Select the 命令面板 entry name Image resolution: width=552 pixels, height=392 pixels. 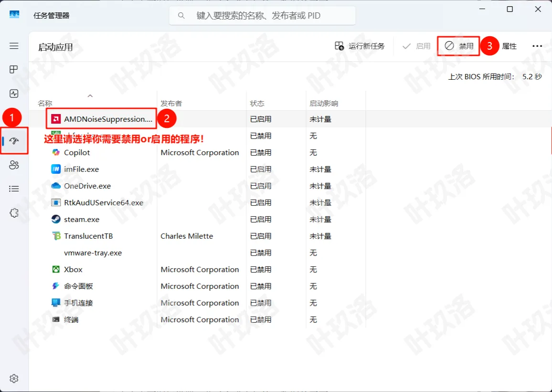pos(78,286)
